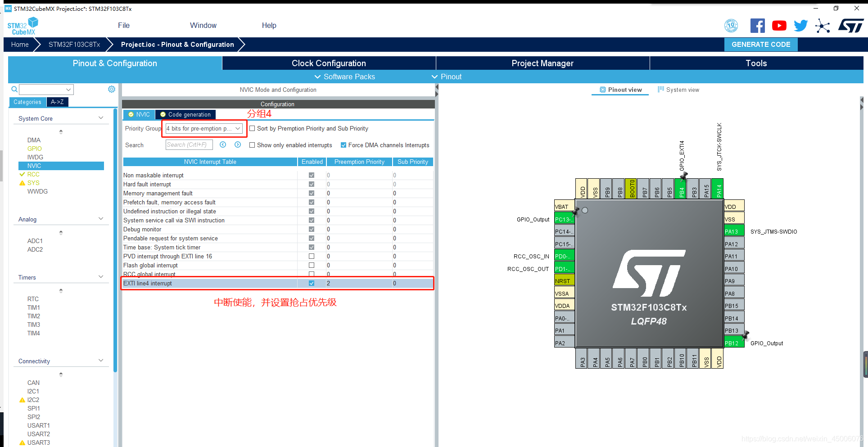Uncheck Force DMA channels Interrupts
868x447 pixels.
[x=344, y=145]
